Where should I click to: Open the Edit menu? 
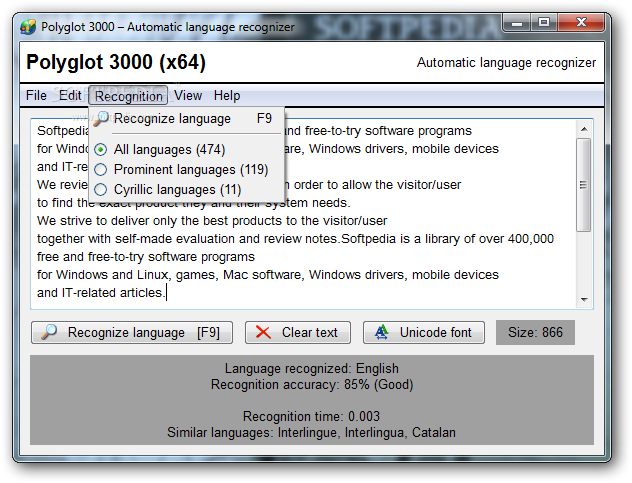coord(70,96)
